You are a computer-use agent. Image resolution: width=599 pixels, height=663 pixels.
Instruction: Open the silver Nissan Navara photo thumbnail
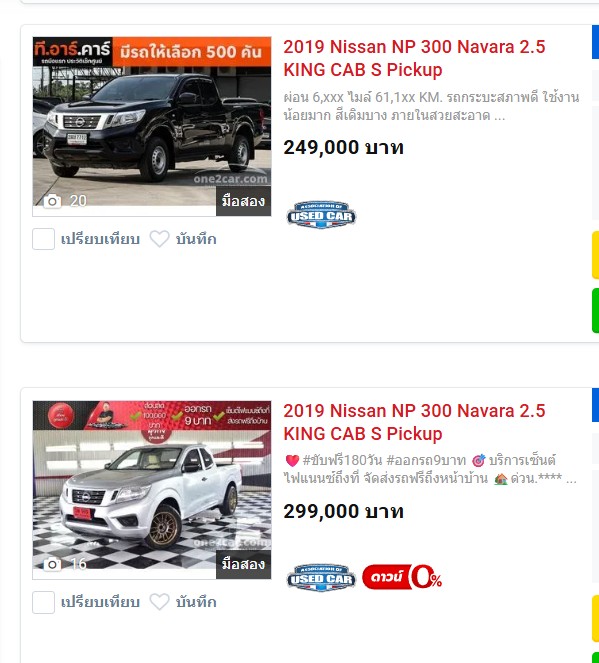pyautogui.click(x=152, y=490)
